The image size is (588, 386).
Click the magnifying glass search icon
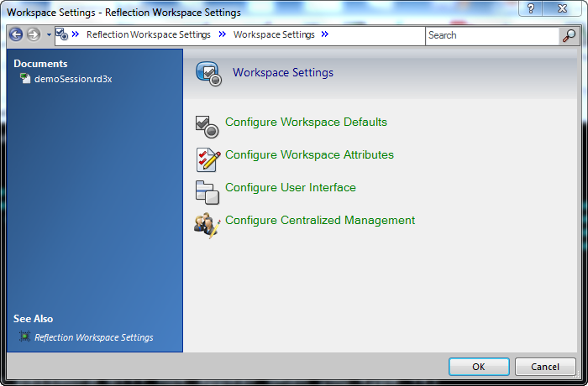[569, 35]
